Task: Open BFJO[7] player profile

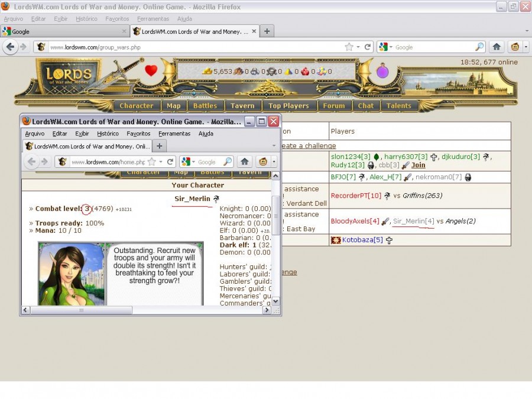Action: (x=343, y=177)
